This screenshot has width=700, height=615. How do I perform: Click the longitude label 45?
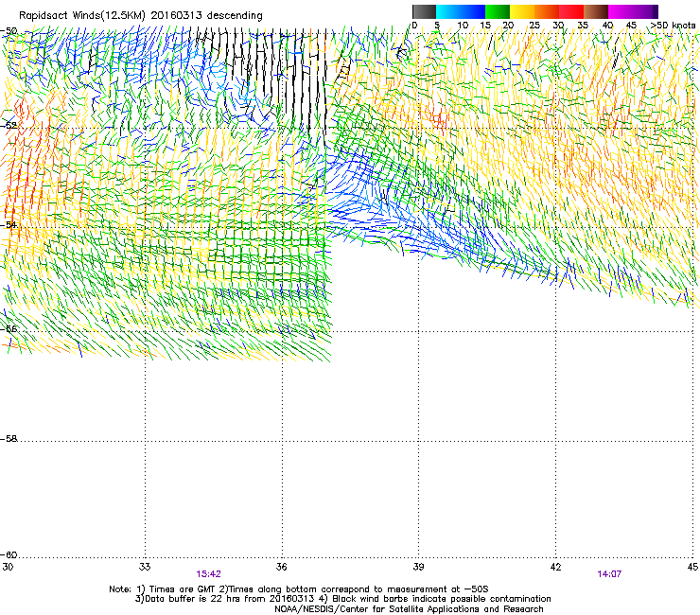click(x=692, y=567)
